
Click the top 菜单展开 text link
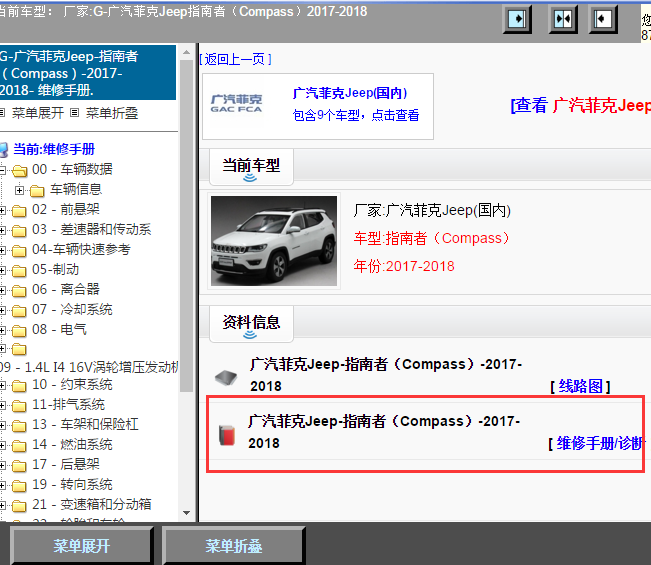pos(38,113)
